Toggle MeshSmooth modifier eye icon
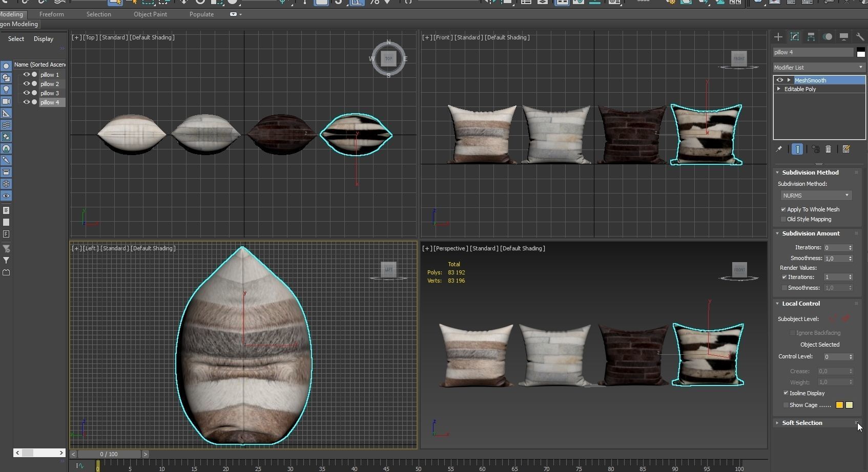This screenshot has height=472, width=868. coord(780,80)
